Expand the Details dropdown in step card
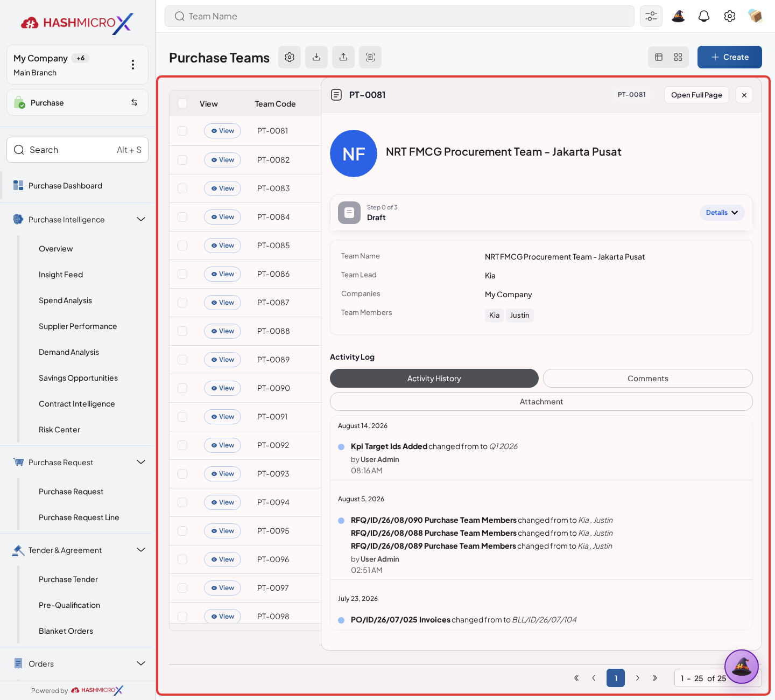Screen dimensions: 775x700 [x=722, y=213]
